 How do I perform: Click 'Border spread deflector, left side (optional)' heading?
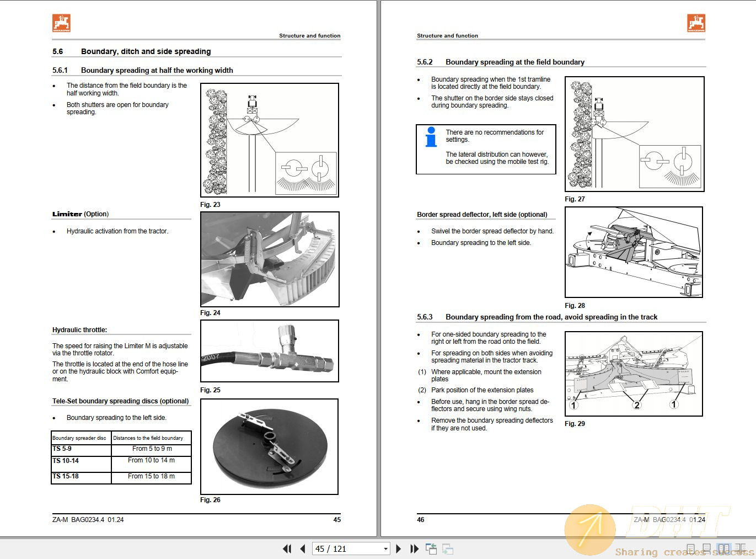[x=482, y=215]
